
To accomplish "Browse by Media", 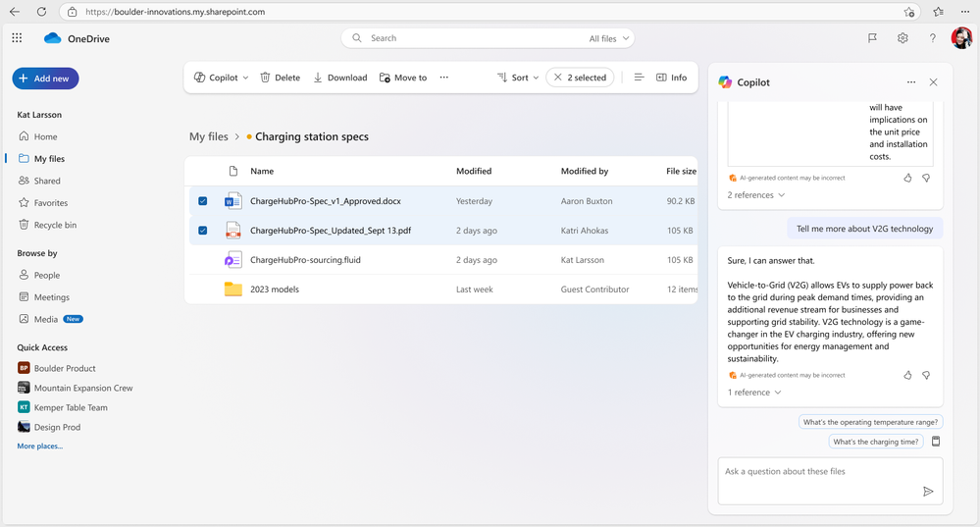I will tap(50, 319).
